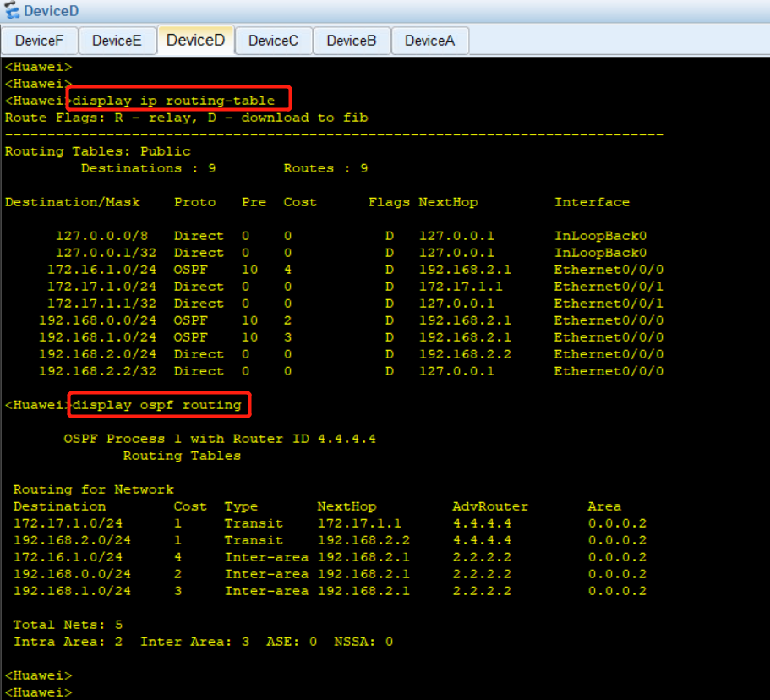The height and width of the screenshot is (700, 770).
Task: Click the 192.168.2.2/32 destination entry
Action: click(x=97, y=371)
